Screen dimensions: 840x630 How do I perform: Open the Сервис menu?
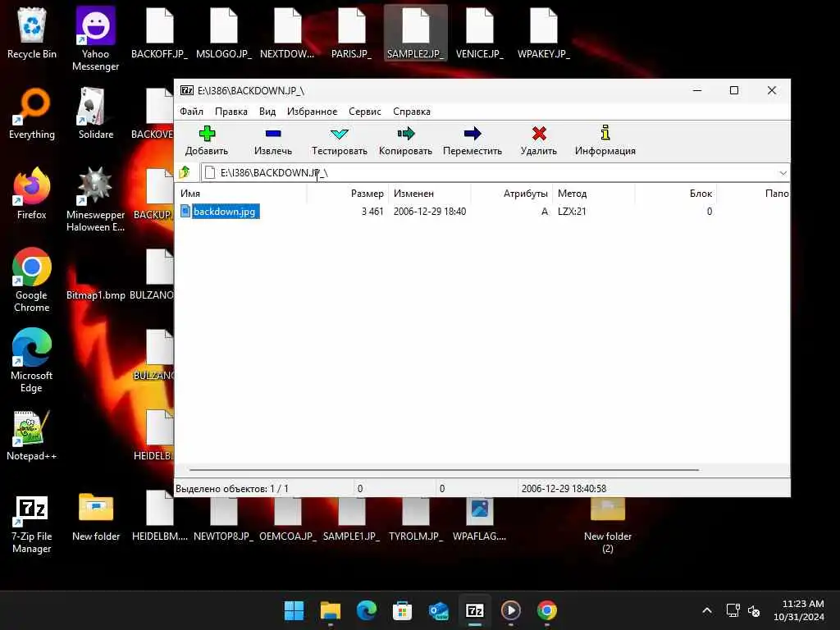364,112
